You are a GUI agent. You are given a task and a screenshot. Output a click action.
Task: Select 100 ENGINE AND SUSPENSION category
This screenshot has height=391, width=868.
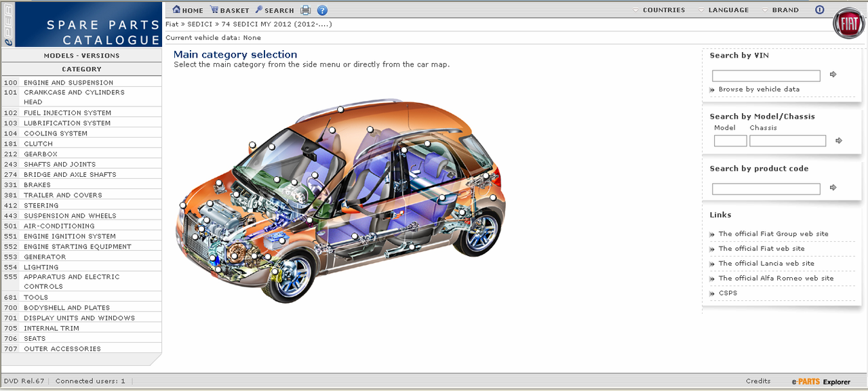tap(81, 83)
